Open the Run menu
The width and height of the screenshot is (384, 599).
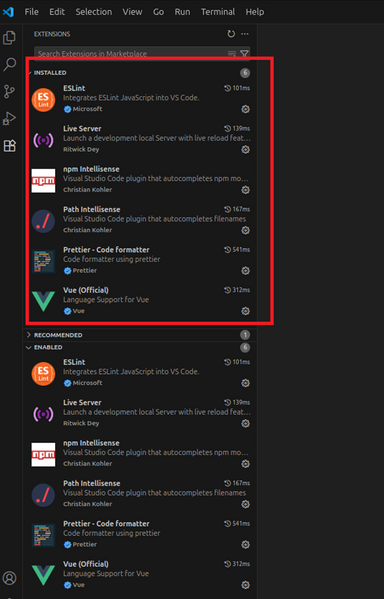(182, 12)
